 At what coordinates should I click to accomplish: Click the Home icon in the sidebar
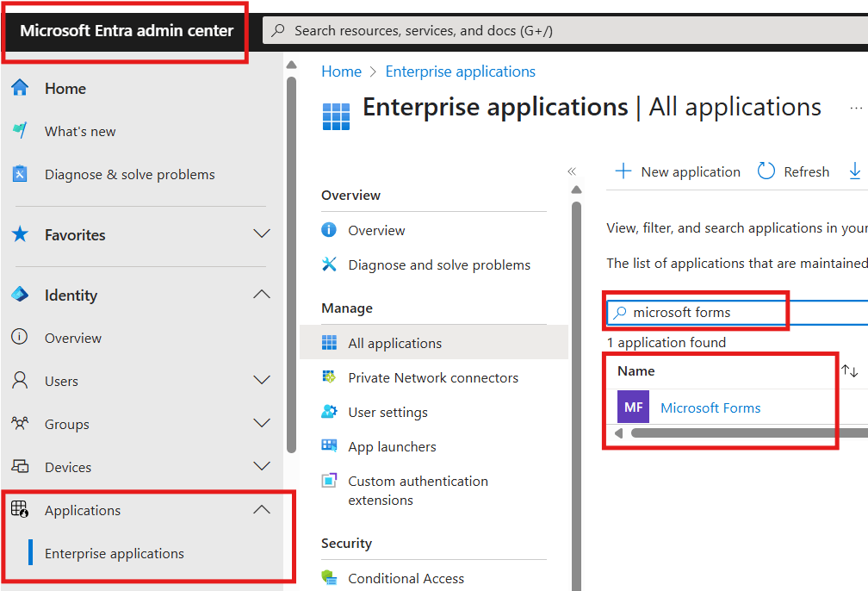(x=22, y=88)
